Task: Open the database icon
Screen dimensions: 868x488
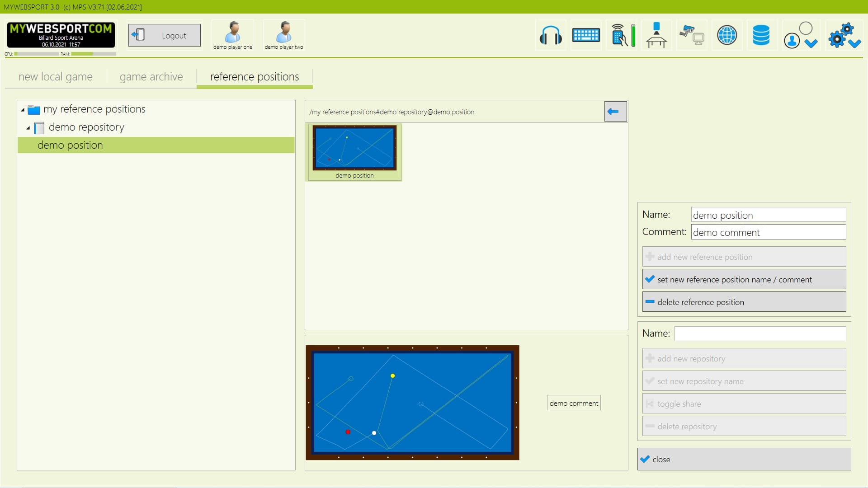Action: point(761,35)
